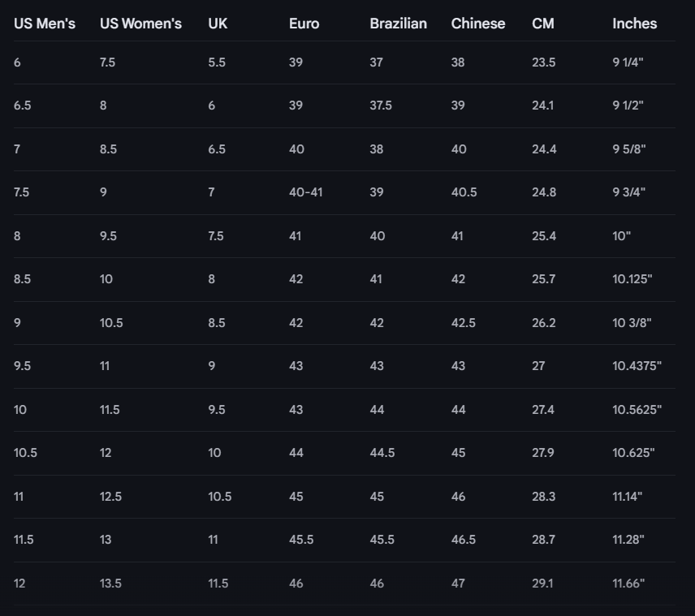Select the 10.4375" inches value
The image size is (695, 616).
pos(637,366)
